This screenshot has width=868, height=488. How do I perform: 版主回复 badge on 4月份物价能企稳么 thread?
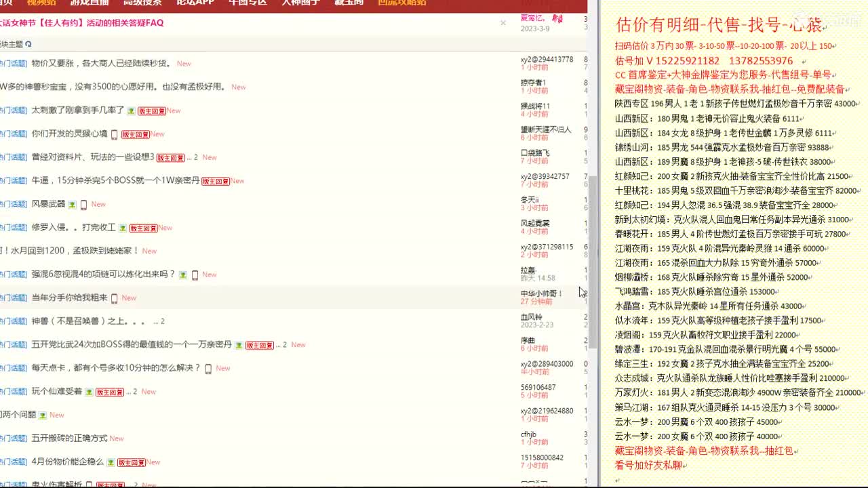point(132,462)
